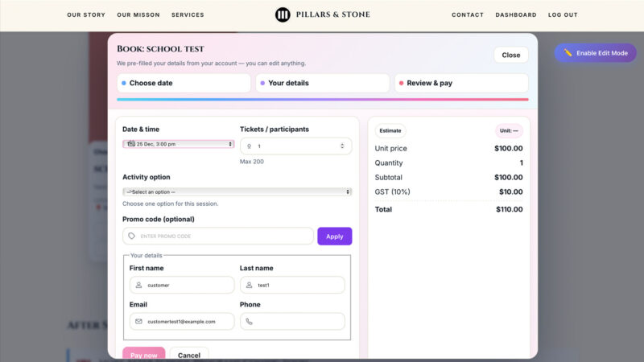
Task: Click the person icon in First name field
Action: click(138, 285)
